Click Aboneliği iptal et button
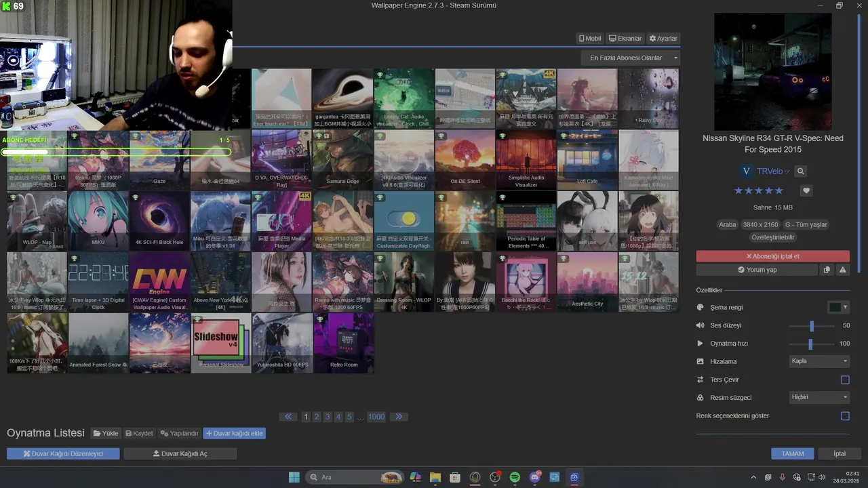Screen dimensions: 868x488 [773, 256]
